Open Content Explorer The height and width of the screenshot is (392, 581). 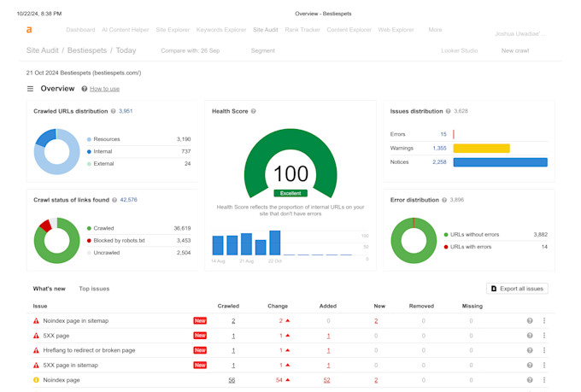pos(349,30)
